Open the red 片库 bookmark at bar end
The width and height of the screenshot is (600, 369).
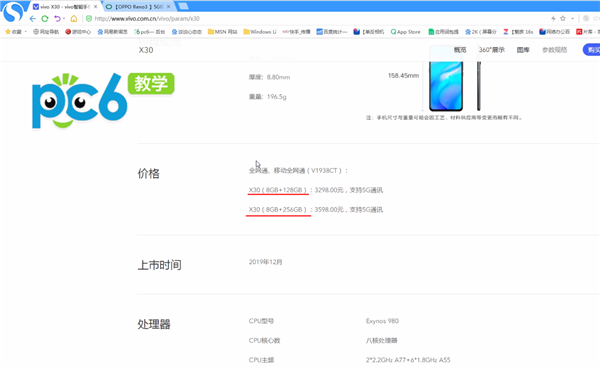click(x=588, y=32)
